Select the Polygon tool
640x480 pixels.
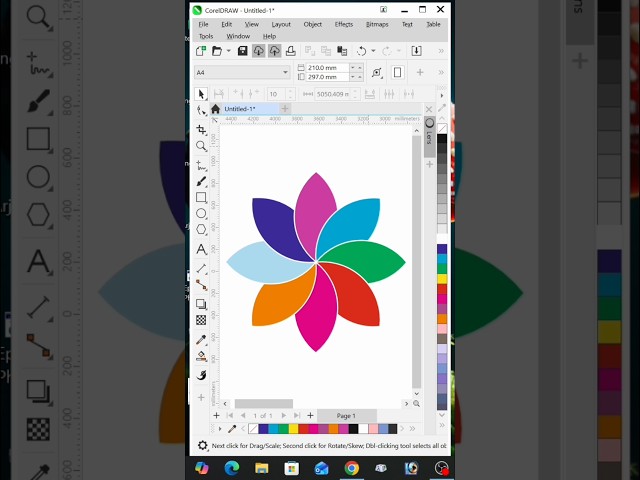coord(201,229)
